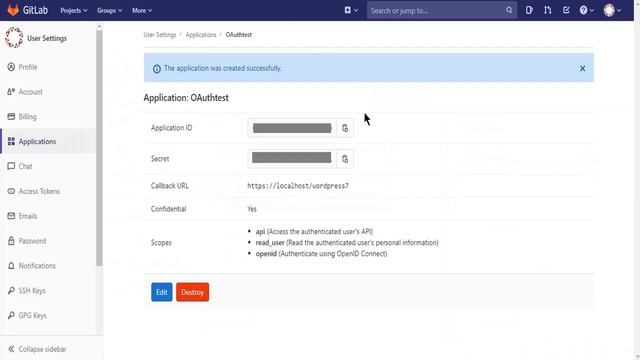The image size is (640, 360).
Task: Open the user avatar dropdown
Action: click(612, 10)
